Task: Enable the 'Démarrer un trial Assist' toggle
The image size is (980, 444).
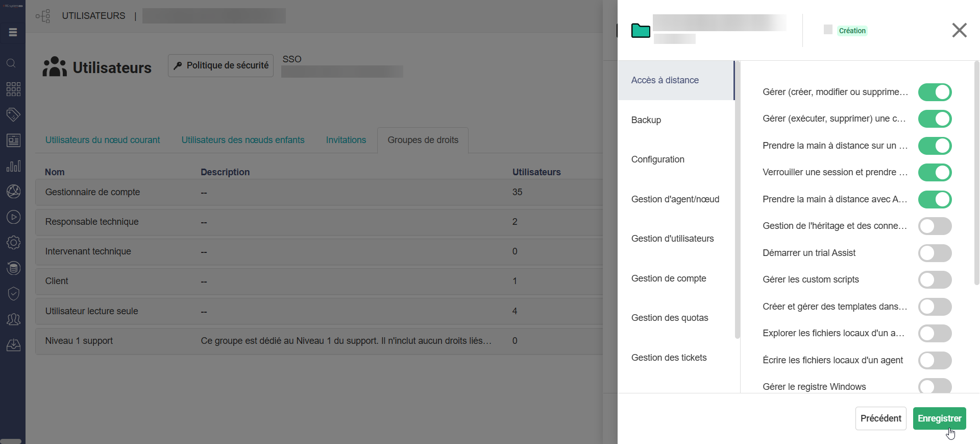Action: click(935, 253)
